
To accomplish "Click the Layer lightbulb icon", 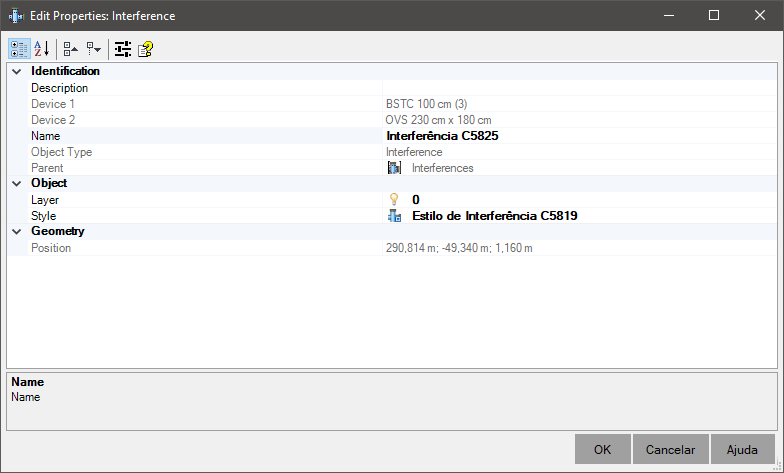I will coord(394,200).
